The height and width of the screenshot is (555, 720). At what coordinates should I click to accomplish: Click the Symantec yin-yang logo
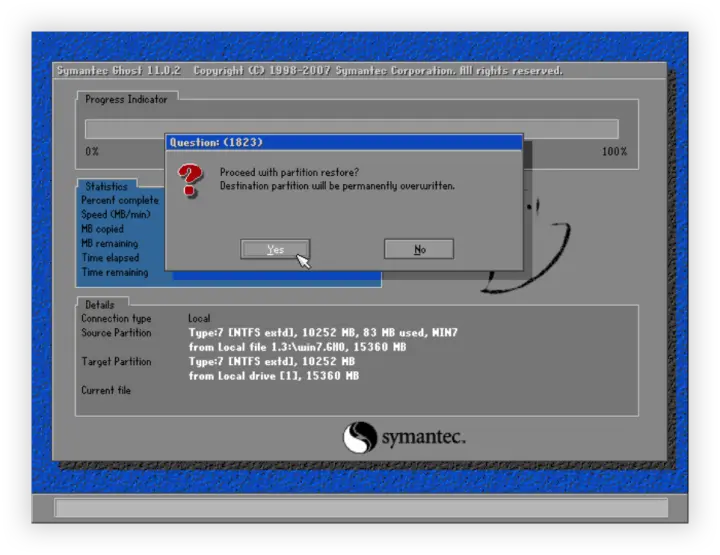point(360,437)
